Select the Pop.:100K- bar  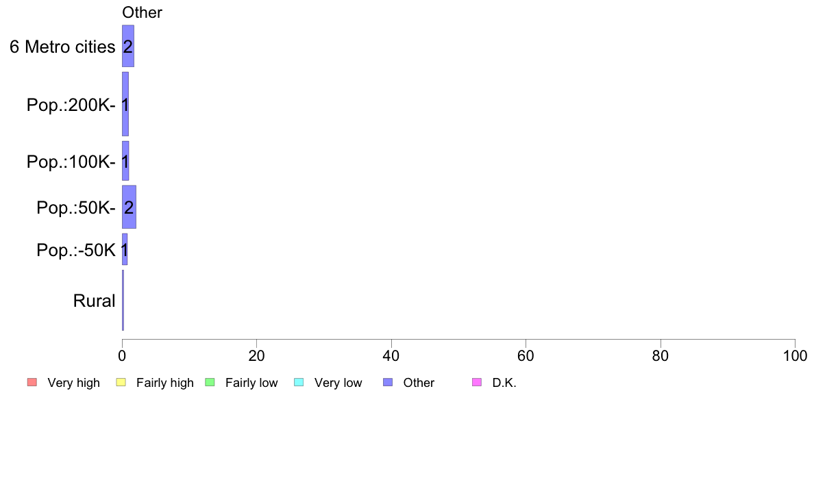pos(125,161)
